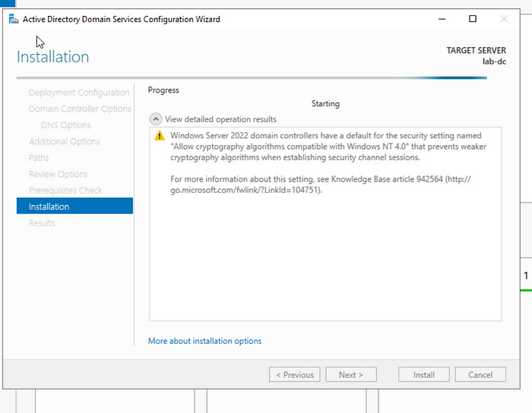Minimize the wizard window
Screen dimensions: 532x413
click(x=442, y=19)
